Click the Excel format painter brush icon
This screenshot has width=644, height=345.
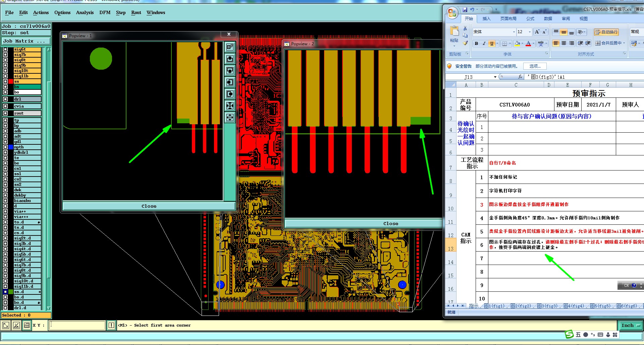tap(465, 43)
